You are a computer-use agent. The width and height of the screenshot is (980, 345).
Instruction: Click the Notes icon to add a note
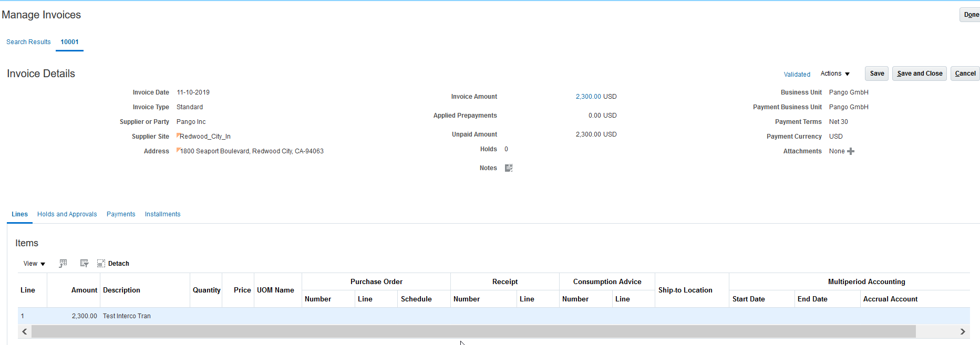point(508,168)
